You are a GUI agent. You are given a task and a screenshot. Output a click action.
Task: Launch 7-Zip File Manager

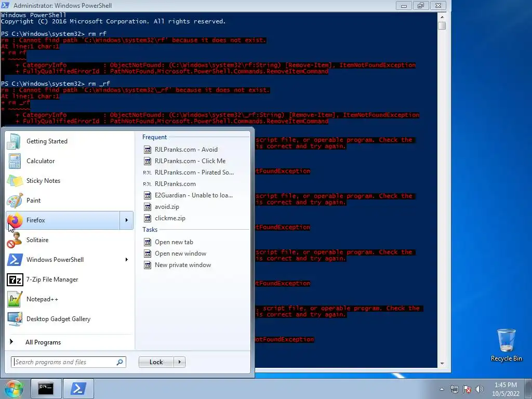pos(69,279)
